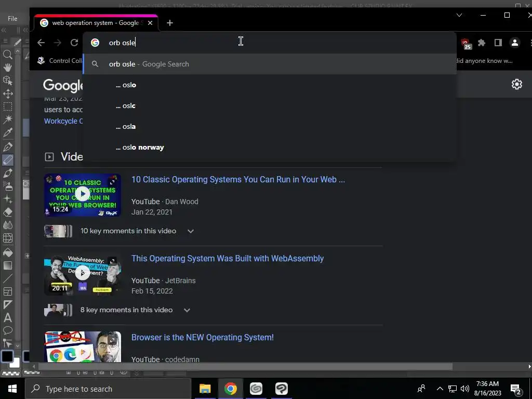This screenshot has width=532, height=399.
Task: Choose the '... oslo' suggestion
Action: pyautogui.click(x=270, y=85)
